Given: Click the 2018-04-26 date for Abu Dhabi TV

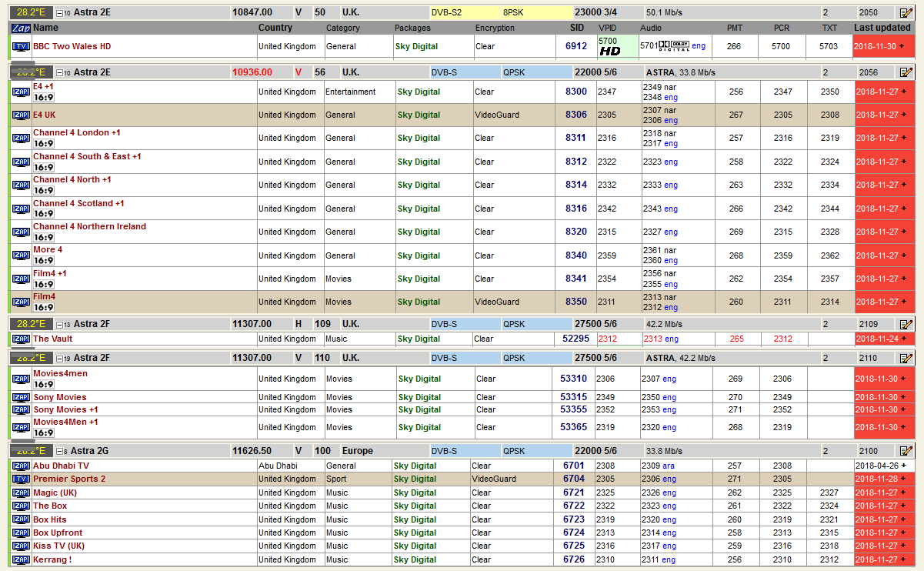Looking at the screenshot, I should click(x=878, y=466).
